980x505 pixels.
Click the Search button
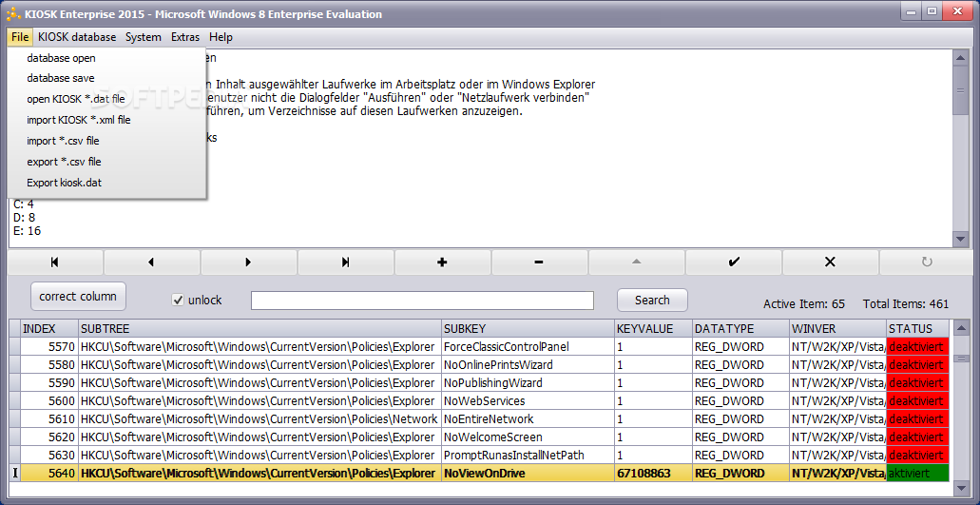(x=652, y=300)
